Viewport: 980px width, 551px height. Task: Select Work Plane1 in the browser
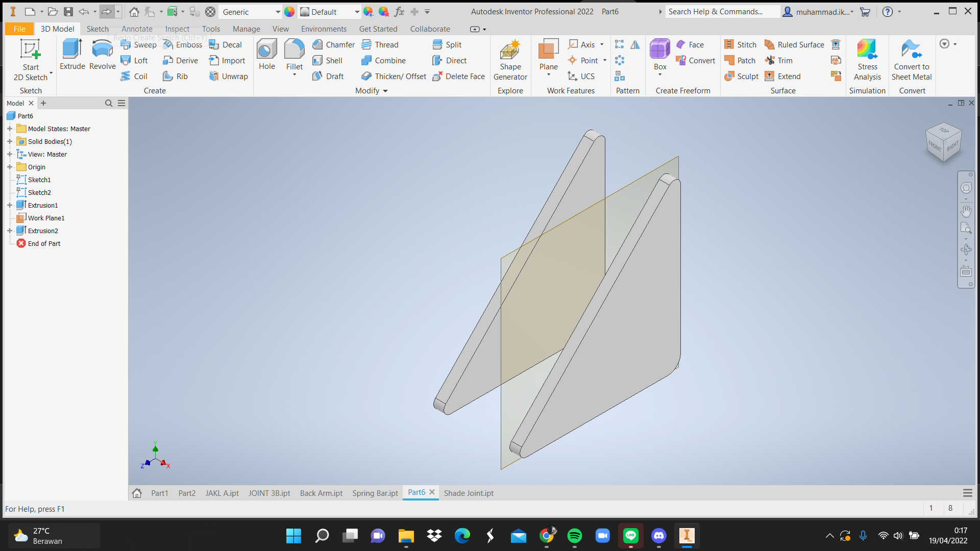[46, 218]
